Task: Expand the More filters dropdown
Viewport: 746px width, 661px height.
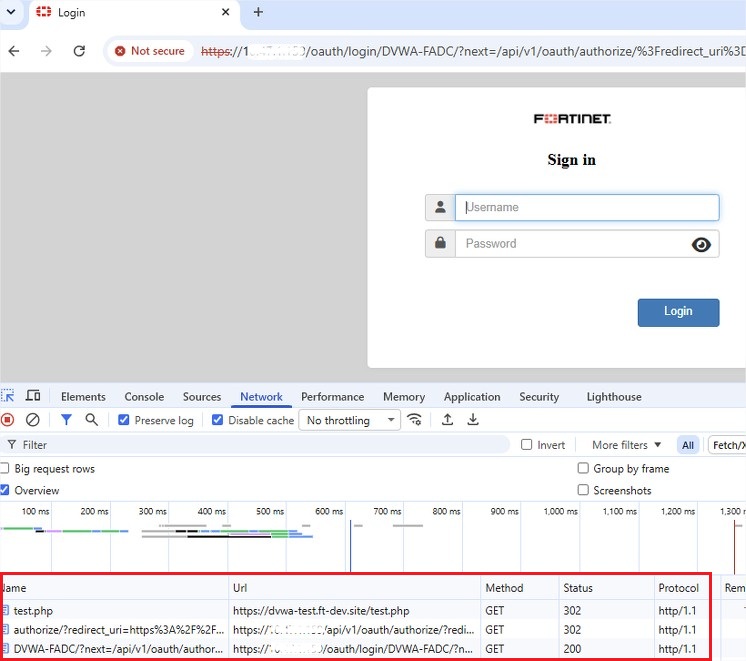Action: point(626,445)
